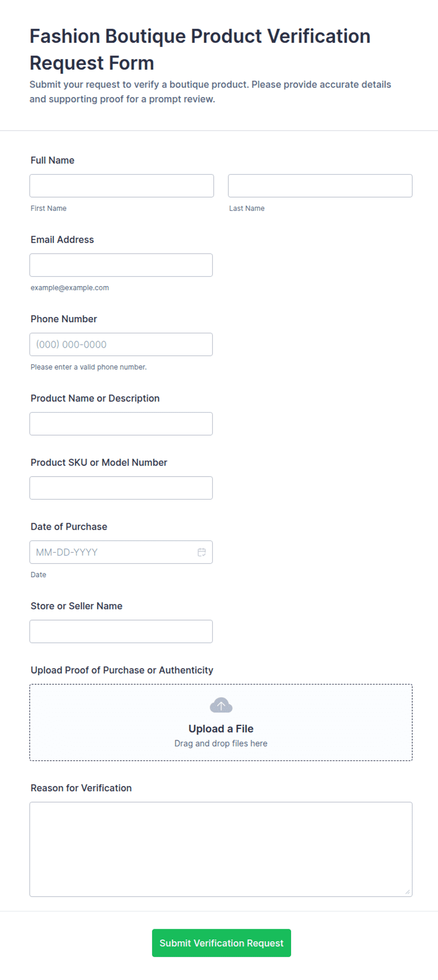Click the Date of Purchase label
This screenshot has width=438, height=980.
point(69,527)
